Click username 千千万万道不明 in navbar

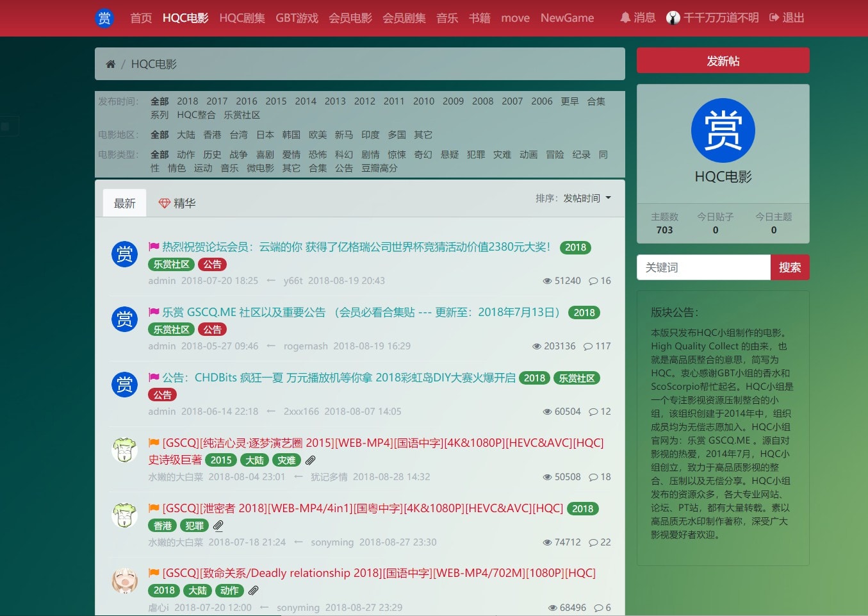[x=721, y=18]
